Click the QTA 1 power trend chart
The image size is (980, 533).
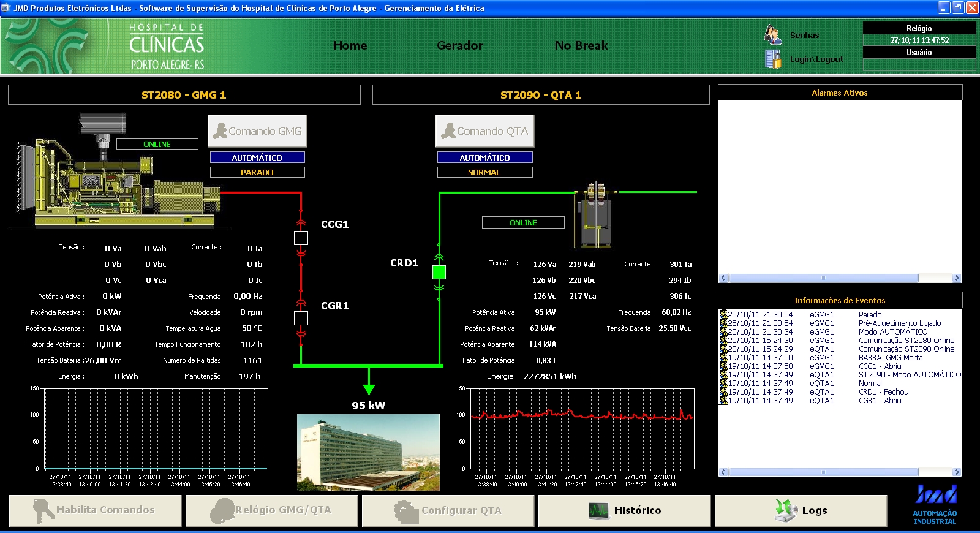pos(582,429)
